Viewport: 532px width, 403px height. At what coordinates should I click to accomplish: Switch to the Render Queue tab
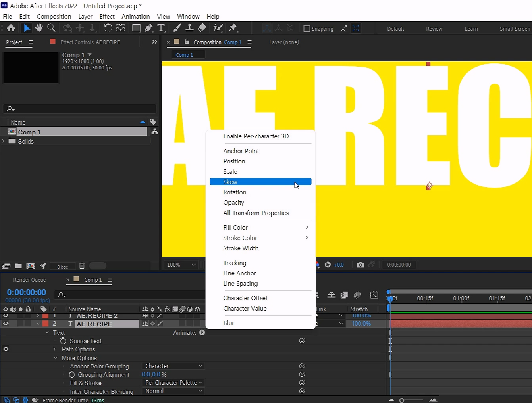pos(29,280)
